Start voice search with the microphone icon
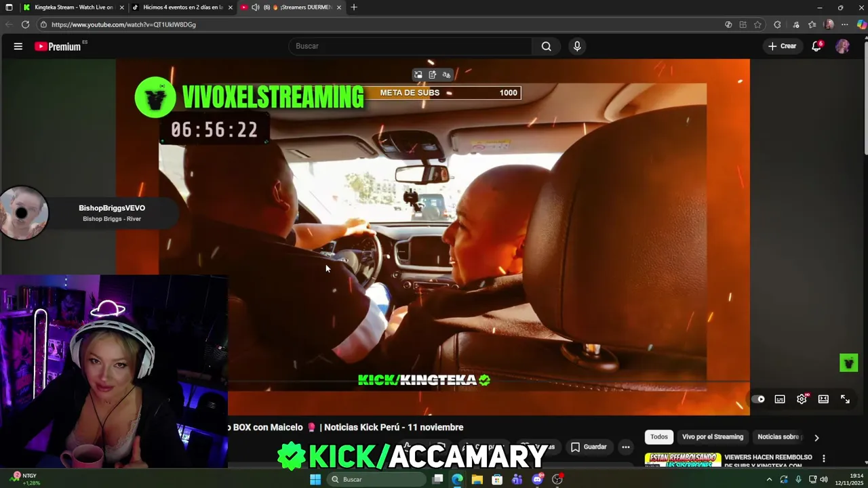Viewport: 868px width, 488px height. point(577,46)
